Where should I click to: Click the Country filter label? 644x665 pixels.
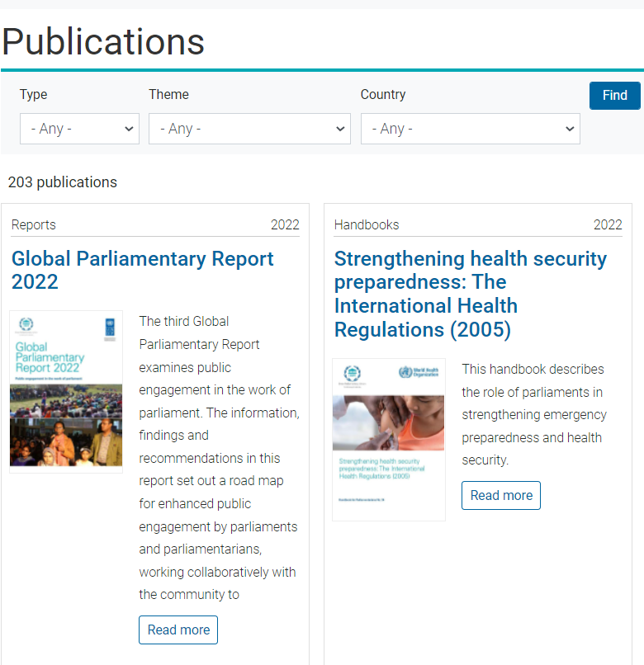(x=383, y=95)
